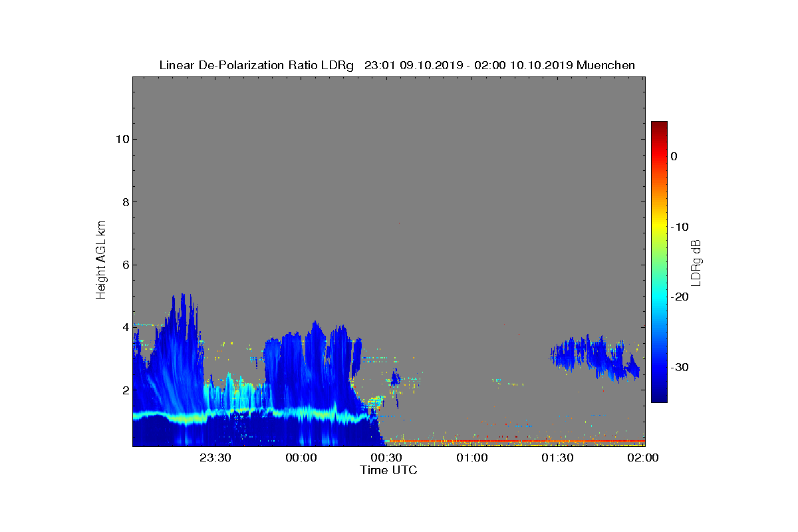Viewport: 798px width, 532px height.
Task: Click the '00:30' time tick label
Action: pos(386,458)
